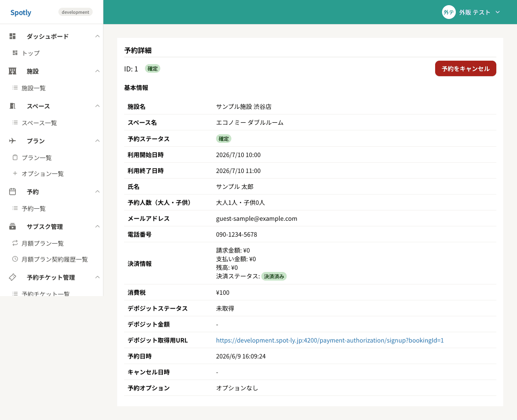This screenshot has height=420, width=517.
Task: Click the calendar icon for 予約
Action: point(12,191)
